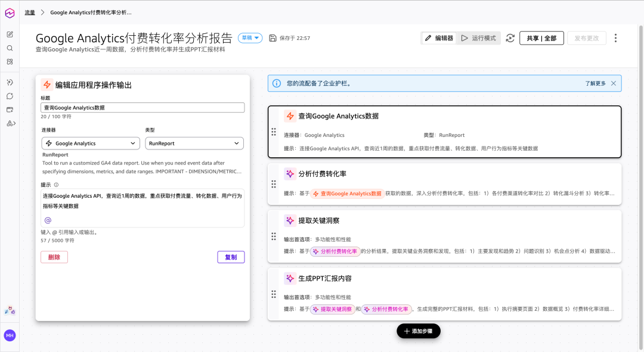Dismiss the enterprise guardrail banner
This screenshot has height=352, width=644.
[x=613, y=83]
